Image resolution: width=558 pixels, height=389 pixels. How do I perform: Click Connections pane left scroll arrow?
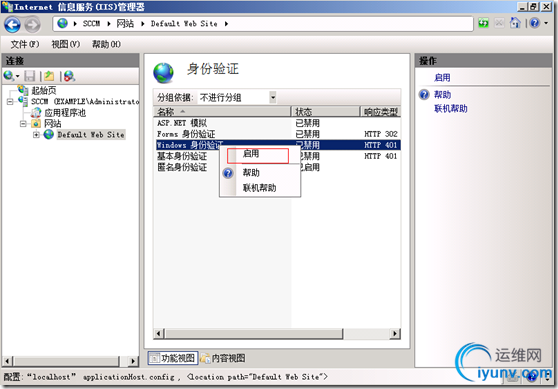(7, 361)
